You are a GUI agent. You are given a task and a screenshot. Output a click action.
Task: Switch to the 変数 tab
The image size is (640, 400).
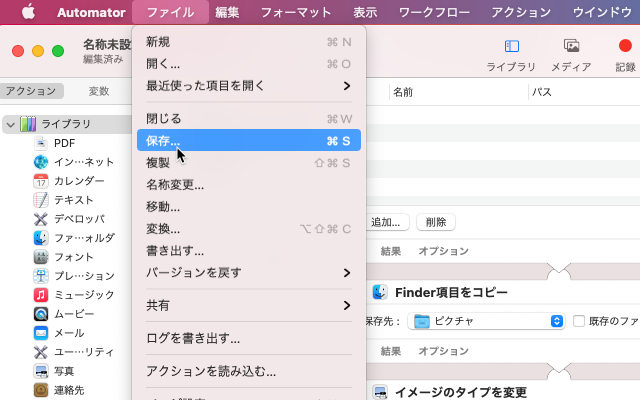(x=99, y=91)
